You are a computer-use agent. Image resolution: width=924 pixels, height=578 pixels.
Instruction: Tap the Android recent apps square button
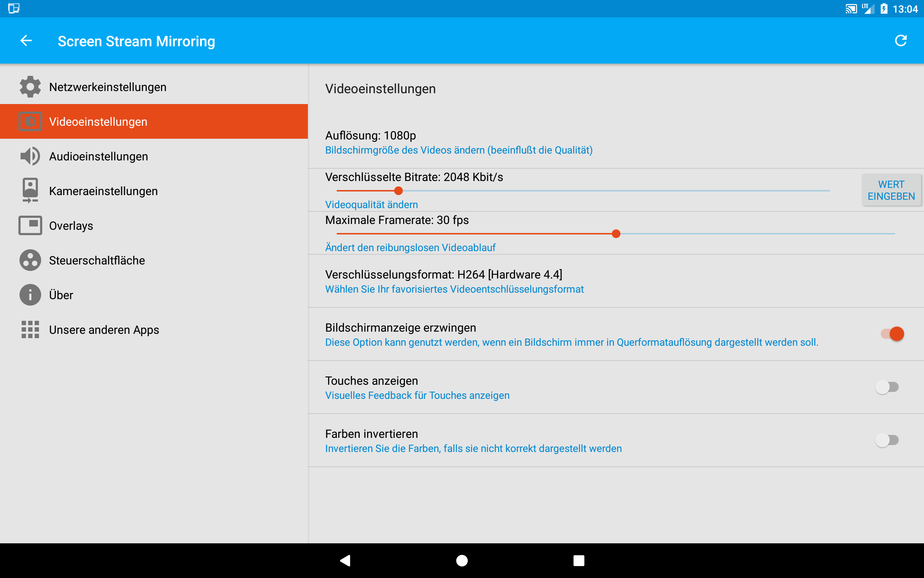579,560
